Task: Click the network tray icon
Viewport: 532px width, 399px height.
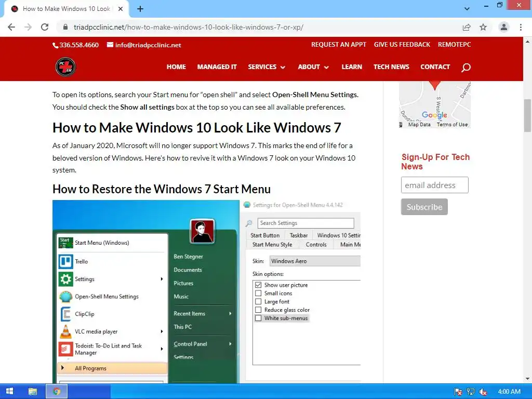Action: (x=471, y=392)
